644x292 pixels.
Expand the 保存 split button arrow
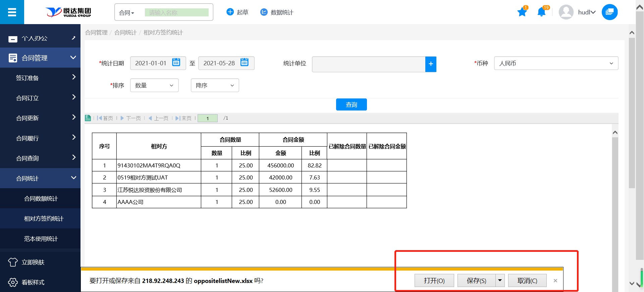(x=500, y=280)
